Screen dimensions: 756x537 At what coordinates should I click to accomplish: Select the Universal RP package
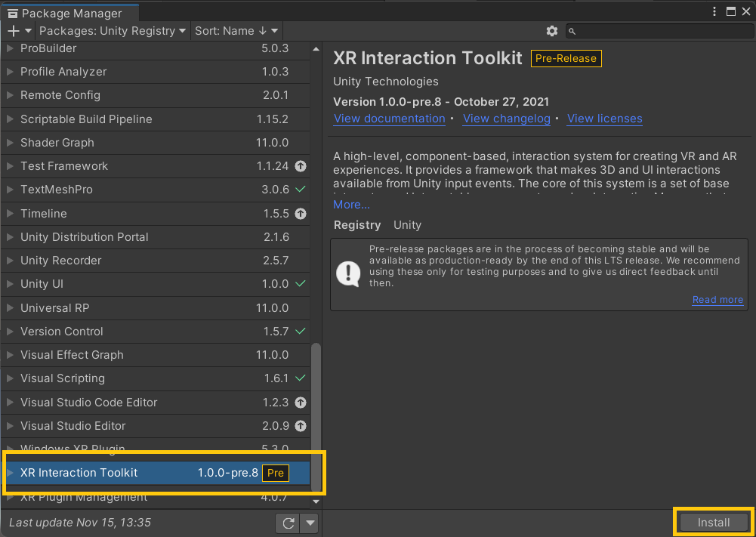click(x=156, y=307)
